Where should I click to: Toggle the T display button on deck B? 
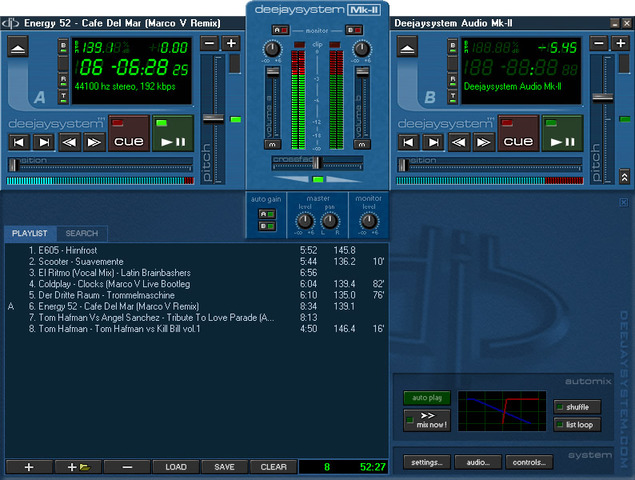[453, 97]
